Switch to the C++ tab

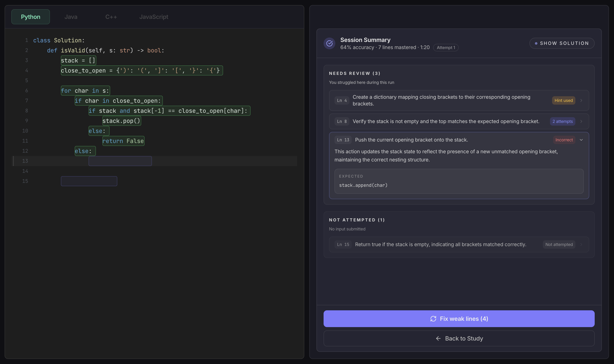point(111,17)
